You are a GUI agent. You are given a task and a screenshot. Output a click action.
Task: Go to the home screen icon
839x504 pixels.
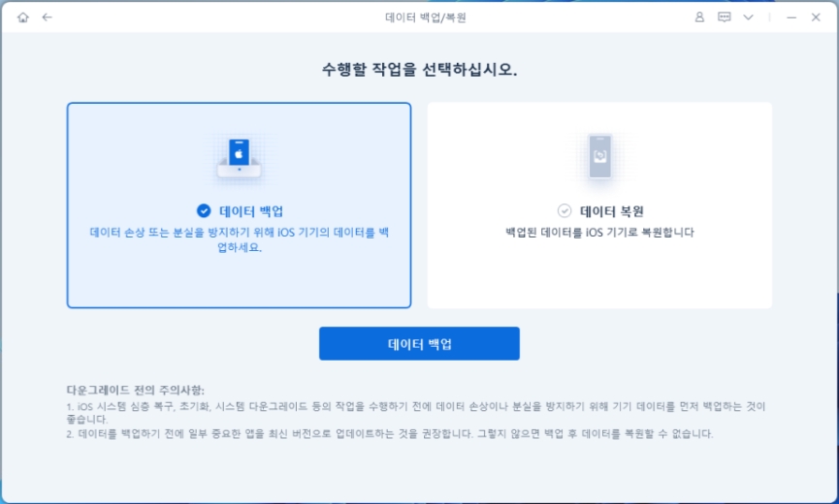(23, 17)
